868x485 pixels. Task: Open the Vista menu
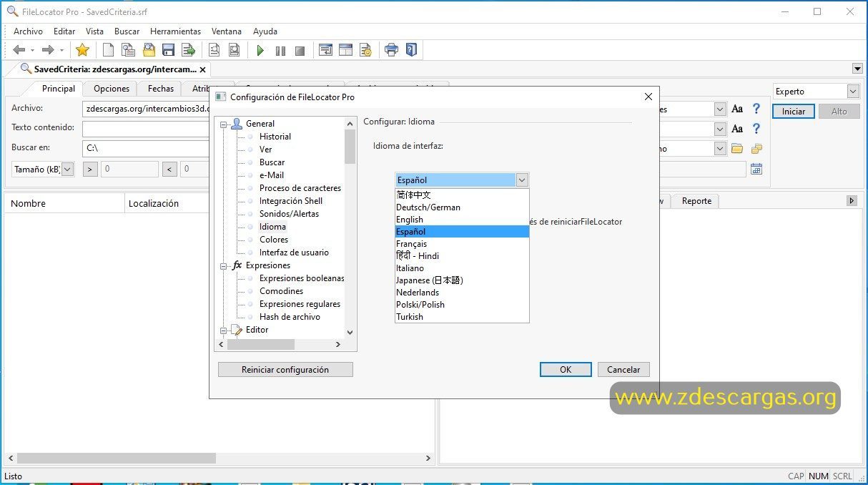tap(94, 31)
